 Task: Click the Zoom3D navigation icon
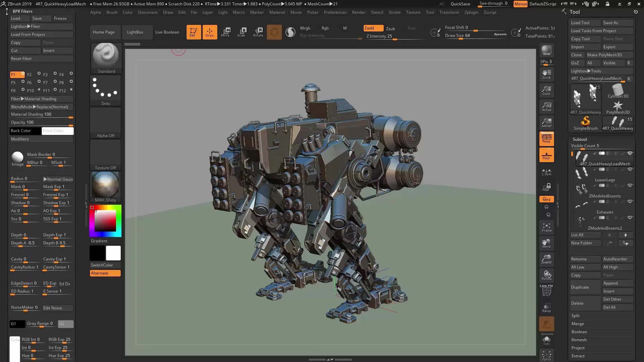[x=546, y=259]
